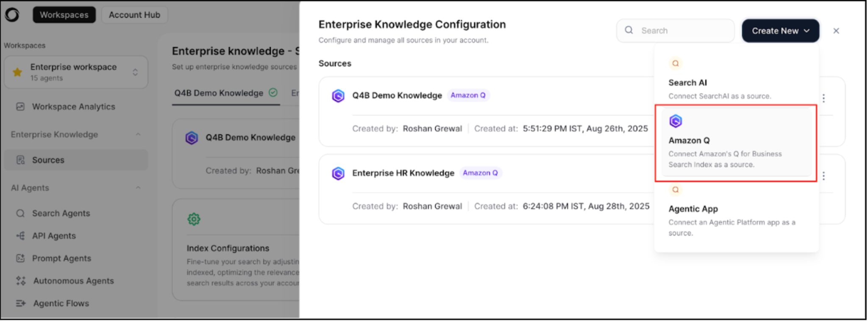Click the Enterprise workspace star icon
The width and height of the screenshot is (868, 321).
(17, 72)
